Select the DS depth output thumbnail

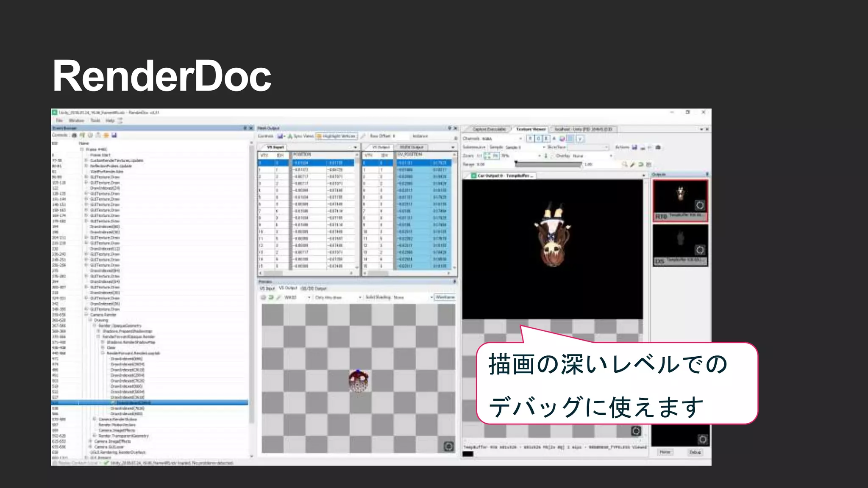680,245
